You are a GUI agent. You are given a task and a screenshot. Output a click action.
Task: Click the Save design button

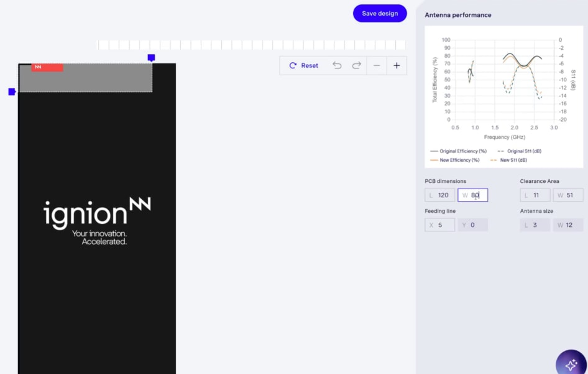pyautogui.click(x=379, y=13)
